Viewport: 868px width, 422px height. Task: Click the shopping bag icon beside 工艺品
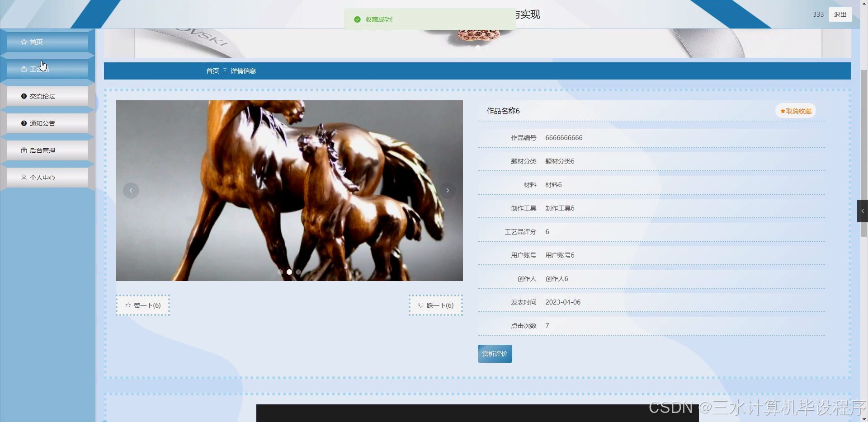(x=24, y=69)
